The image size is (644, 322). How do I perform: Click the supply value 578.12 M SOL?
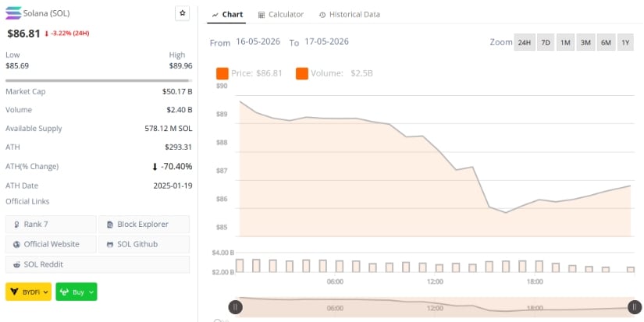169,129
